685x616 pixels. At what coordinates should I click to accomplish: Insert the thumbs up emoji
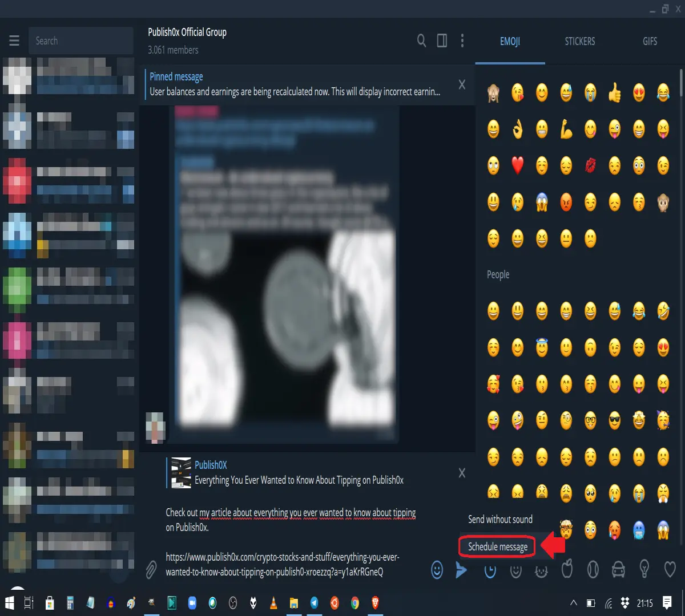pos(615,92)
